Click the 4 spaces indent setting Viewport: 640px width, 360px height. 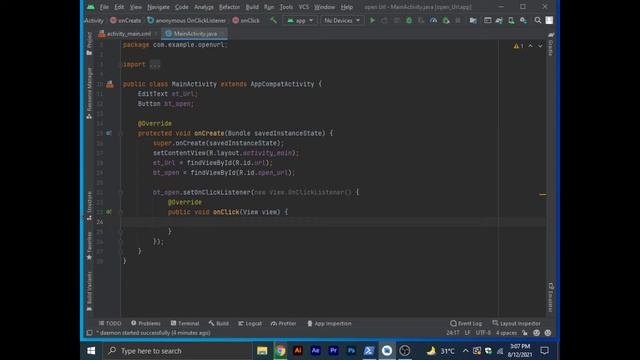click(x=506, y=333)
